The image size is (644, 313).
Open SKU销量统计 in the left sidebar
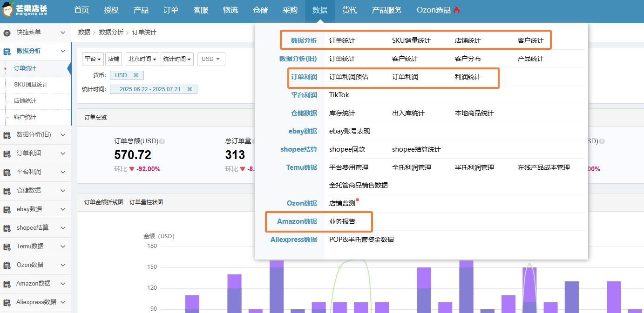click(x=31, y=85)
